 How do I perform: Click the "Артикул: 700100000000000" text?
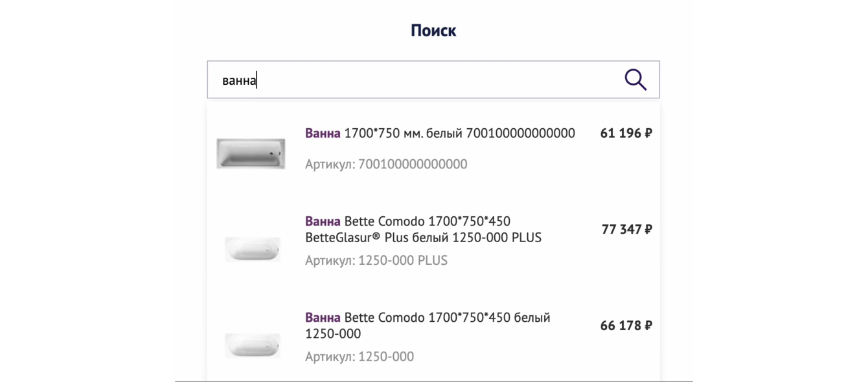[x=386, y=164]
